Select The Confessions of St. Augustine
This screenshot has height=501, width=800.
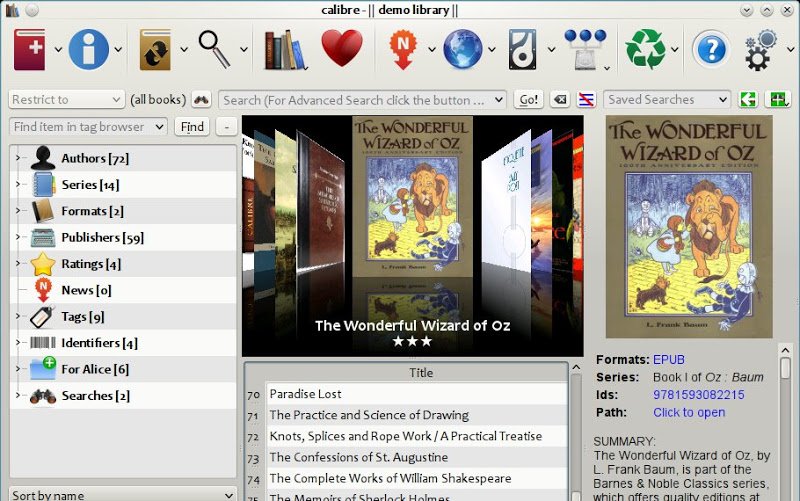(417, 457)
